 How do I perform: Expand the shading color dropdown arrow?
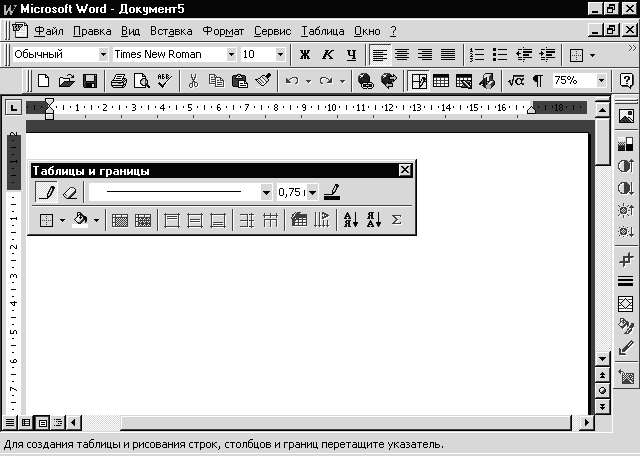click(x=96, y=220)
